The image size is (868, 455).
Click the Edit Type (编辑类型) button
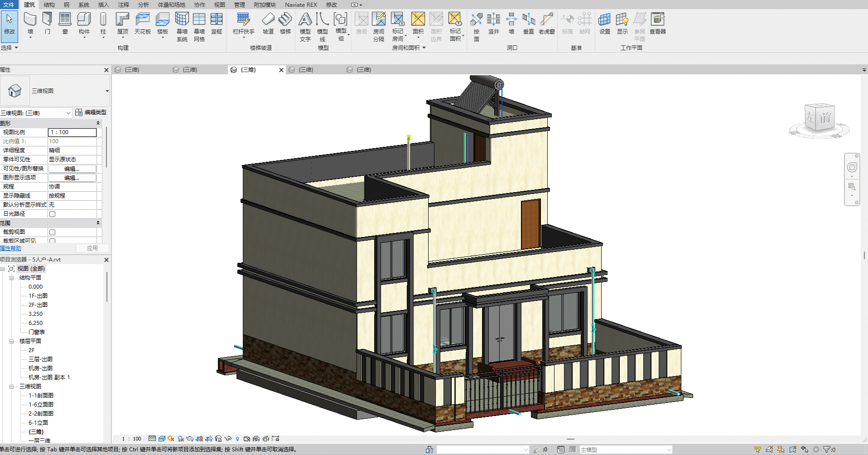click(x=91, y=112)
